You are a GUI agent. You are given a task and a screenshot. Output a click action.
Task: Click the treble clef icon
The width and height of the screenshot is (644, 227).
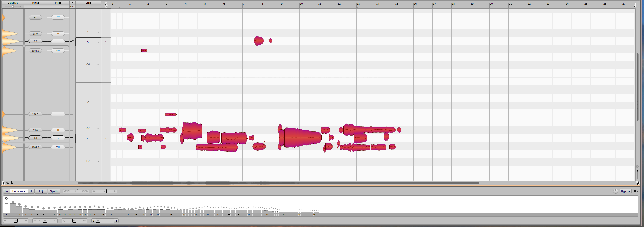(106, 5)
